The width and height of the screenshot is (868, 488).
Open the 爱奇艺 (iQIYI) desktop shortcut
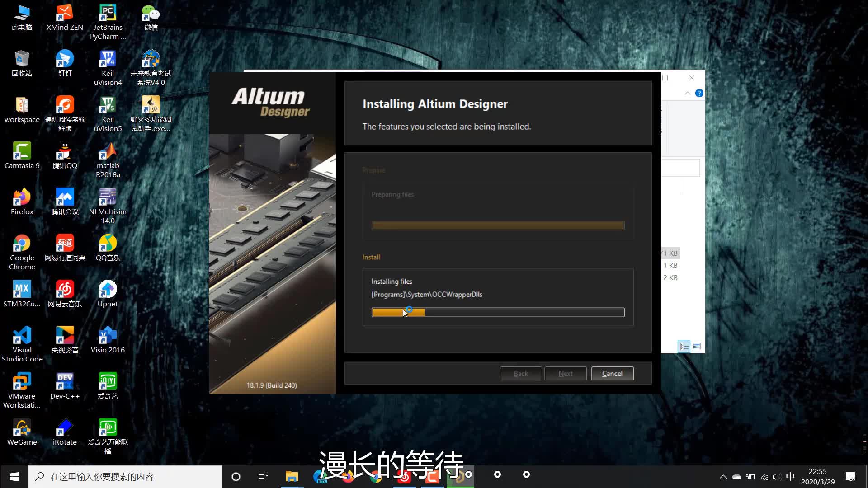[108, 387]
